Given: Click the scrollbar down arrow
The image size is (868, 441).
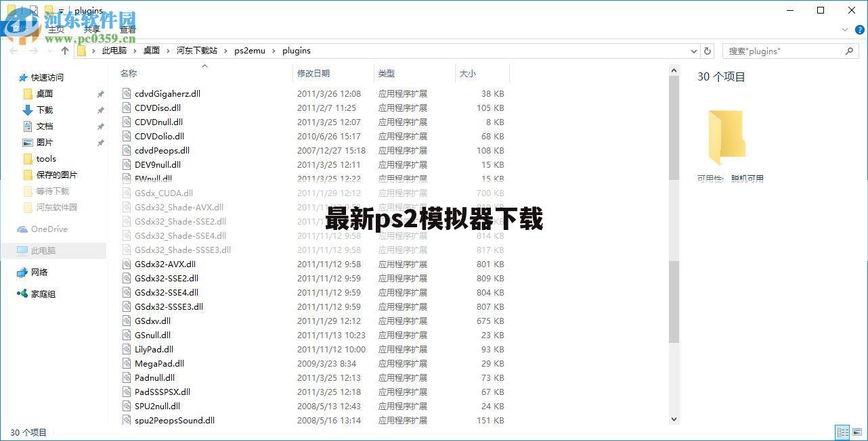Looking at the screenshot, I should coord(674,419).
